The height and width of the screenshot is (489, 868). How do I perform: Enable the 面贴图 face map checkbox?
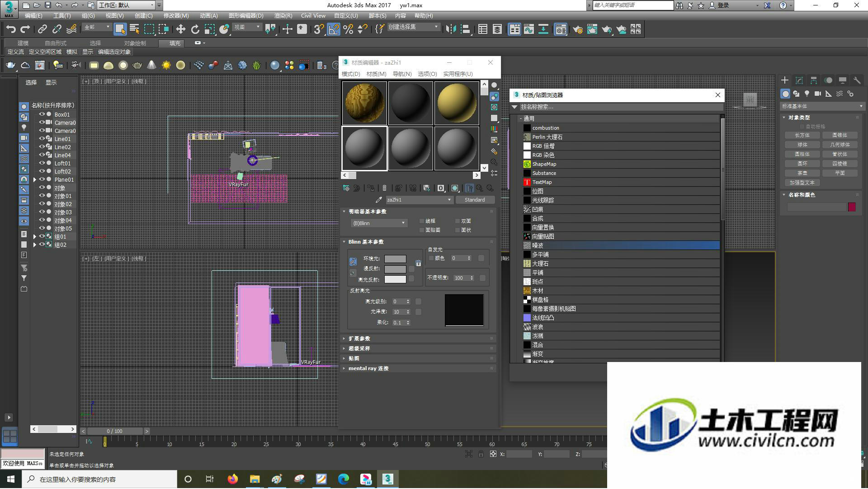(422, 230)
